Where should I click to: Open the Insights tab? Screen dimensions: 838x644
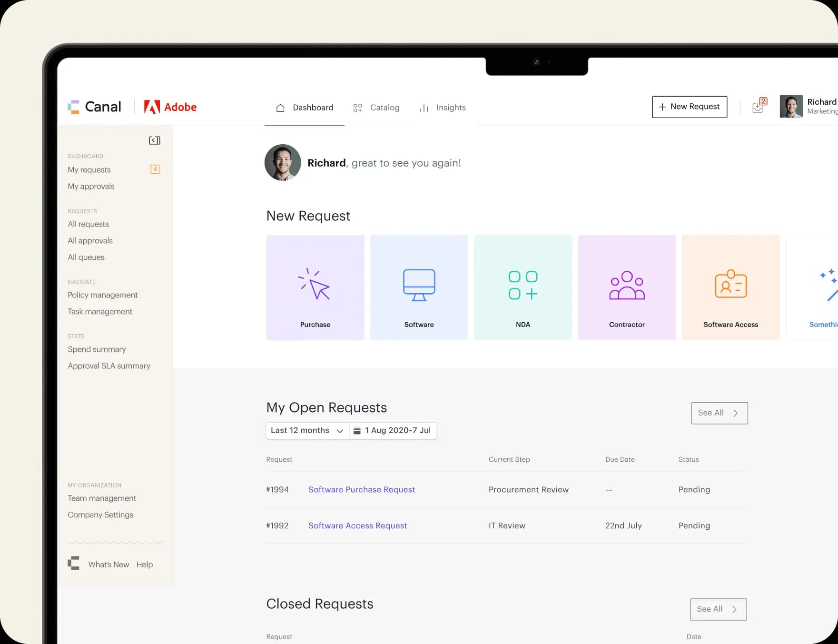443,108
